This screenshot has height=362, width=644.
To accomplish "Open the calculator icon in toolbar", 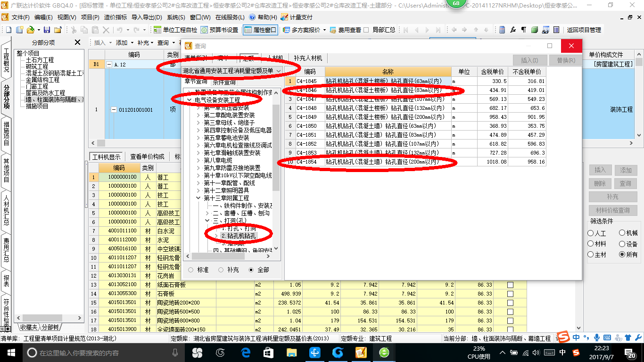I will pos(502,30).
